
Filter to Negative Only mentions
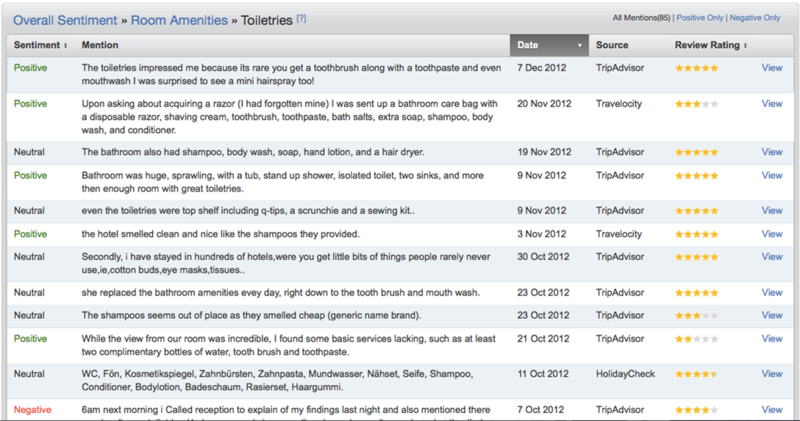755,18
